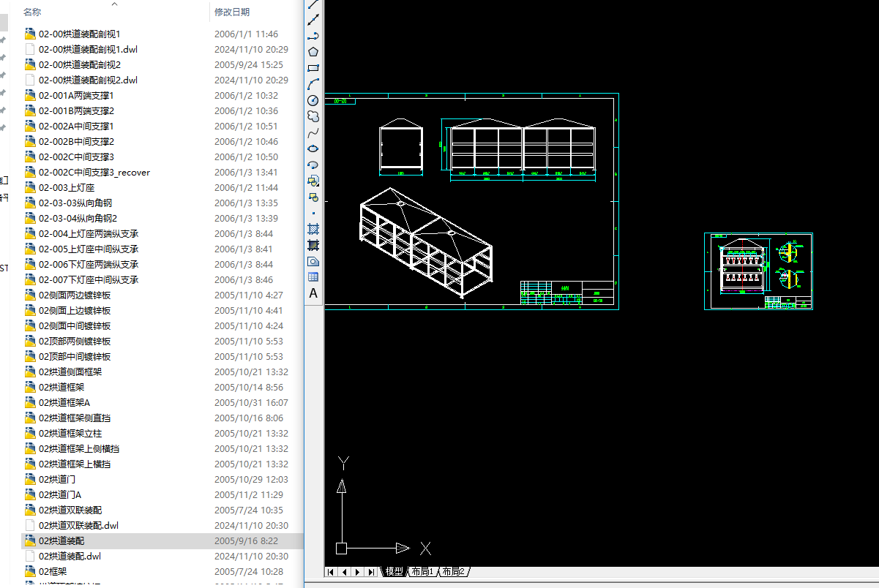Select the Polyline tool
Image resolution: width=879 pixels, height=588 pixels.
(313, 36)
